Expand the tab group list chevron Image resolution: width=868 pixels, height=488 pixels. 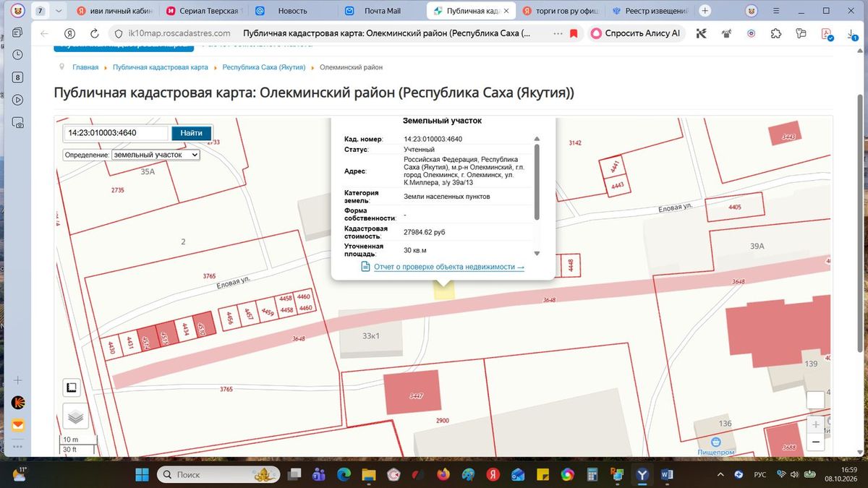59,12
